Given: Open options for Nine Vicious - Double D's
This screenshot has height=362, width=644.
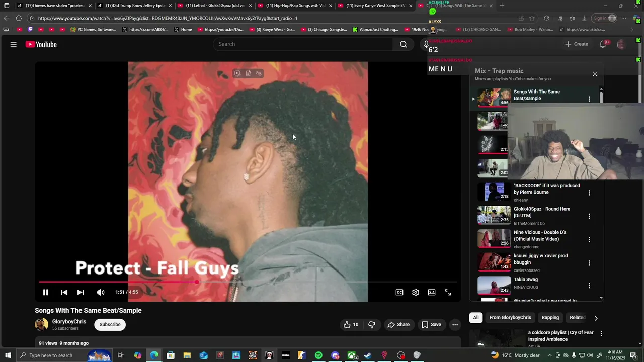Looking at the screenshot, I should (x=589, y=239).
